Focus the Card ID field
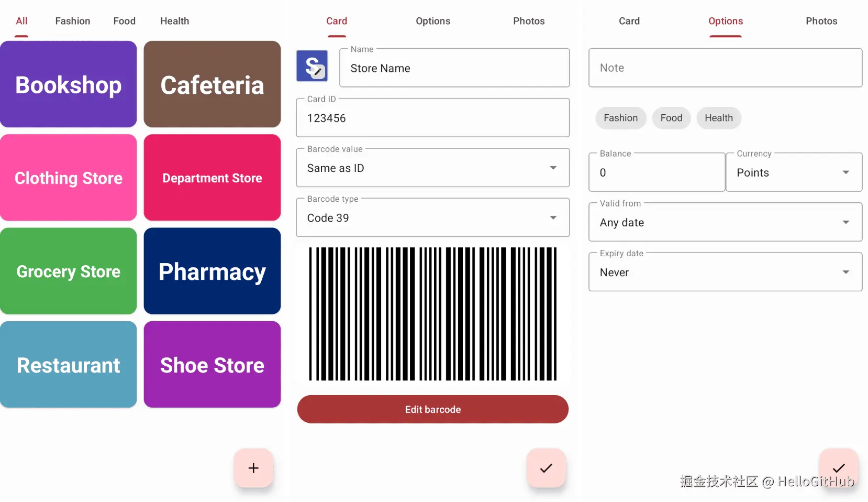868x502 pixels. (x=433, y=118)
